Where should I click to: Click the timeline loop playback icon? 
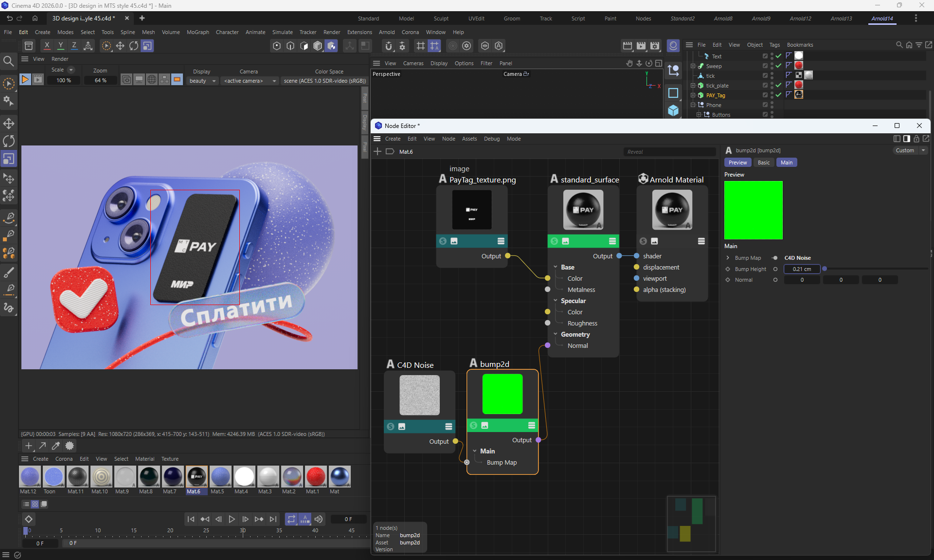291,519
